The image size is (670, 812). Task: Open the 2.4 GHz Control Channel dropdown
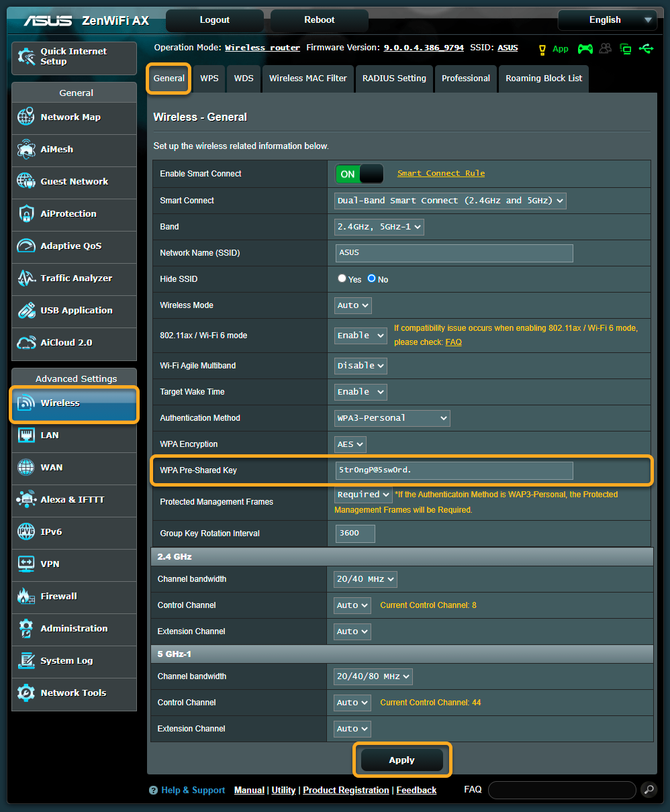pyautogui.click(x=352, y=605)
